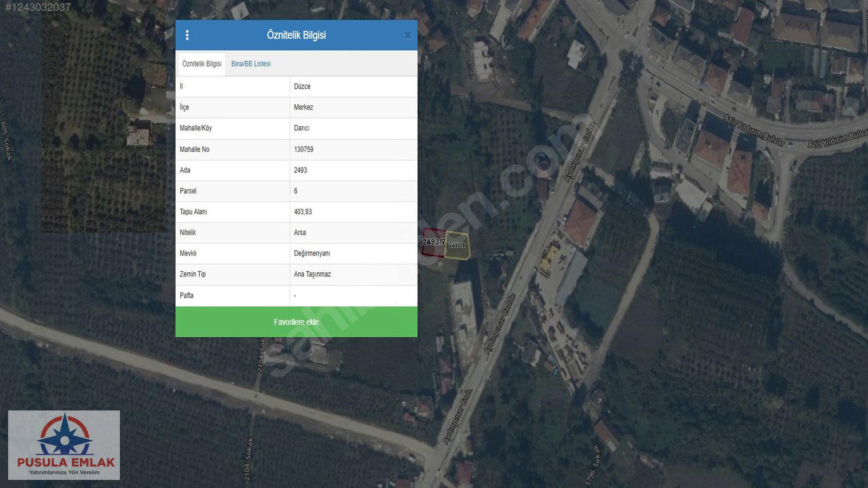Select the Mahalle No value 130759
This screenshot has width=868, height=488.
(303, 150)
